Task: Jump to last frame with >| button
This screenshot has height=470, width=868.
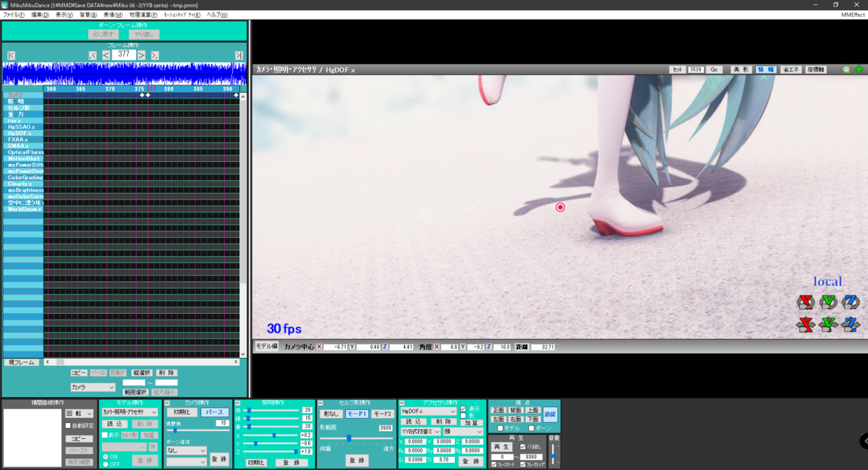Action: coord(239,56)
